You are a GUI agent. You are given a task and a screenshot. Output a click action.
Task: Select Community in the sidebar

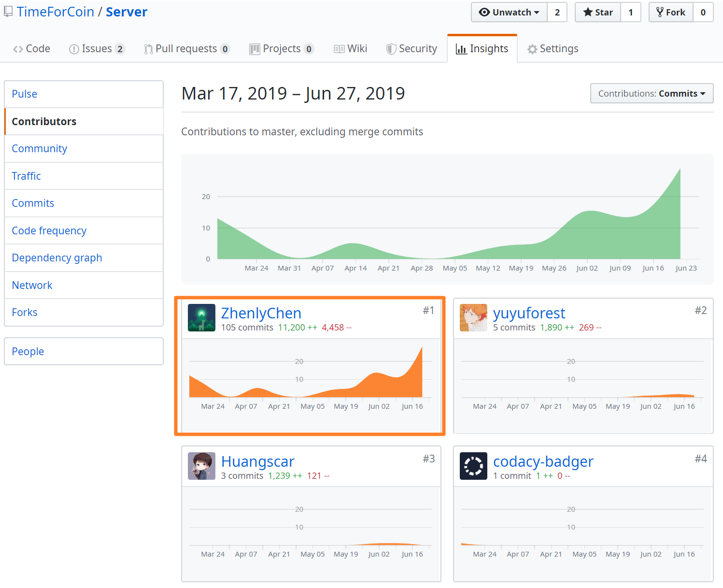tap(84, 149)
